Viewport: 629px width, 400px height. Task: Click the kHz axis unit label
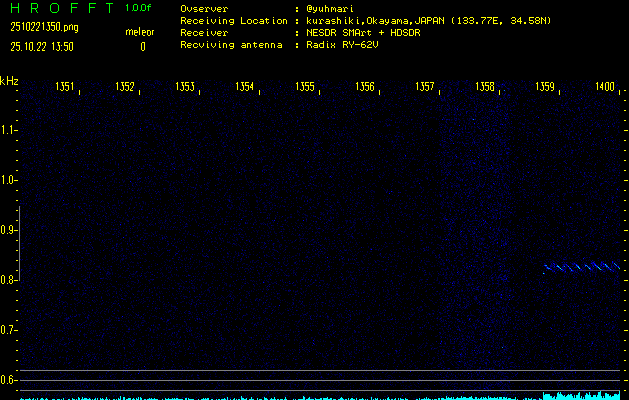pyautogui.click(x=9, y=81)
